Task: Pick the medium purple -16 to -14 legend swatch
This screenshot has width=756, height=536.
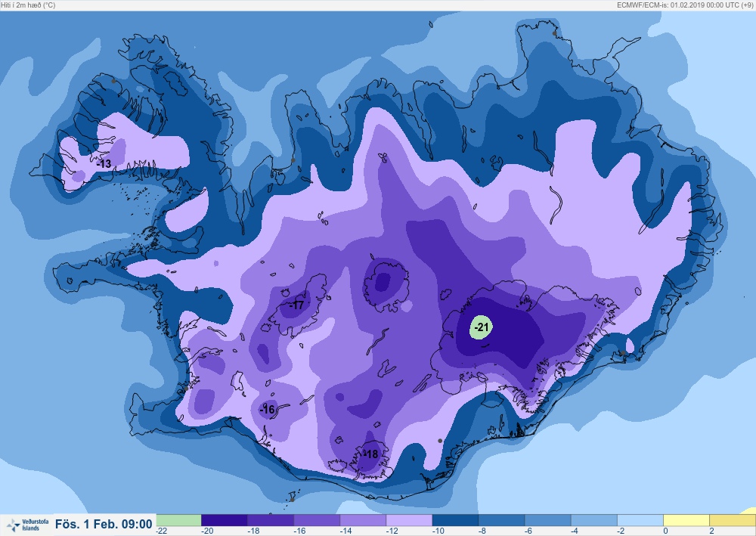Action: (317, 520)
